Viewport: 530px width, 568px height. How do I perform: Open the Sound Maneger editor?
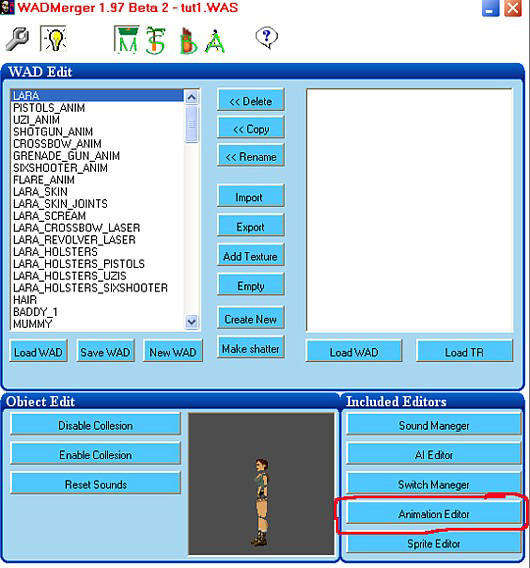[434, 424]
